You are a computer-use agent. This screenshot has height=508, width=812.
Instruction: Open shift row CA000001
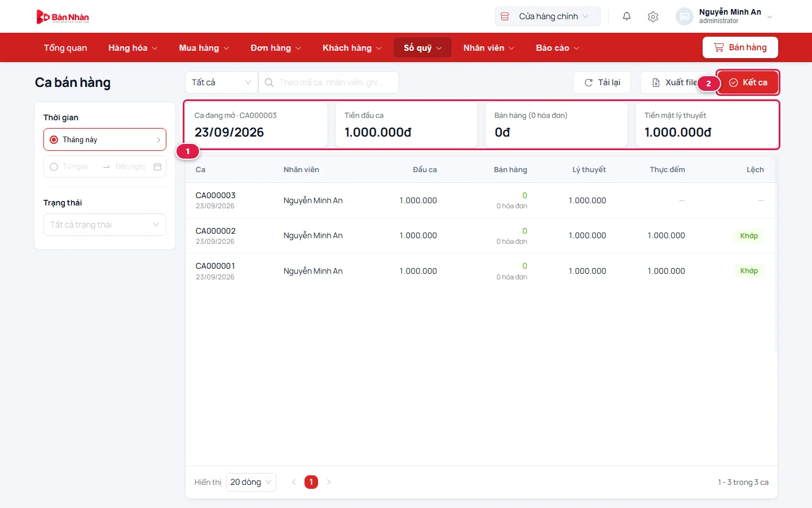click(x=482, y=271)
